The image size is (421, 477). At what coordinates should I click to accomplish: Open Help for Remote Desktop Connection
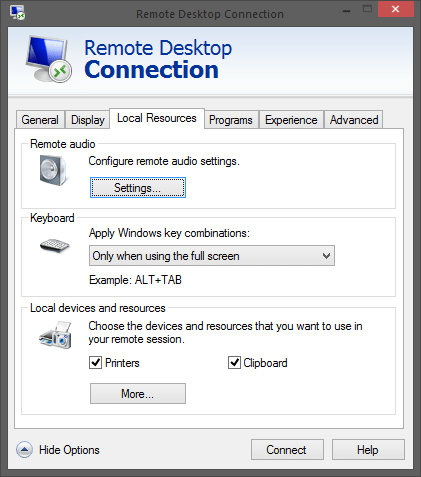coord(368,450)
